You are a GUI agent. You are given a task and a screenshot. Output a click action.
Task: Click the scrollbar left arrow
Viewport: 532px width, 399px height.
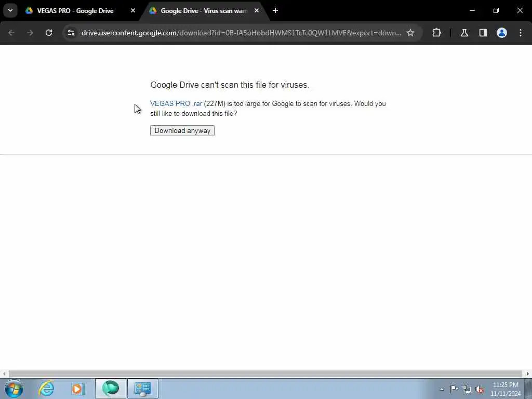(x=4, y=374)
